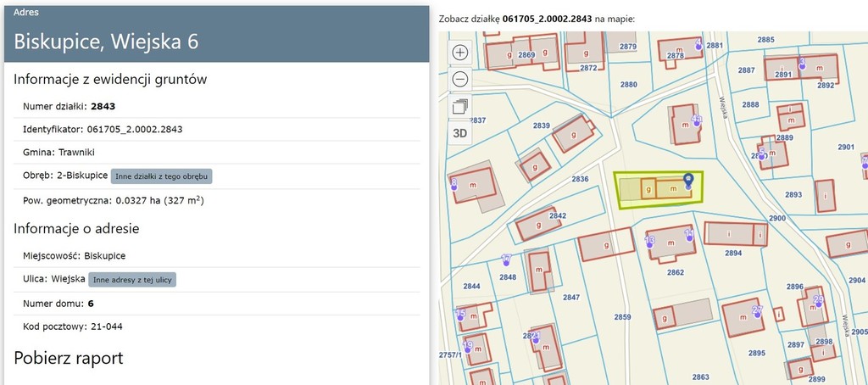Select parcel 2847 label on the map
This screenshot has height=385, width=868.
pos(571,297)
